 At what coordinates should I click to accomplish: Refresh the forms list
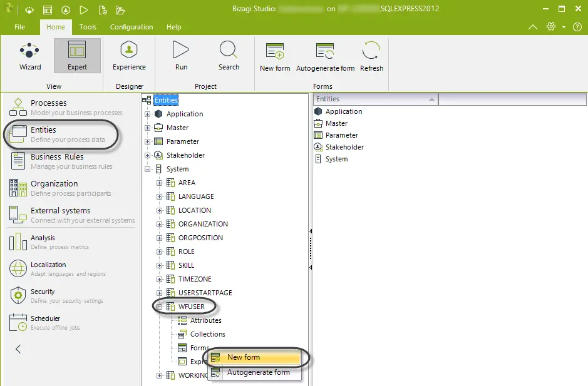point(371,57)
